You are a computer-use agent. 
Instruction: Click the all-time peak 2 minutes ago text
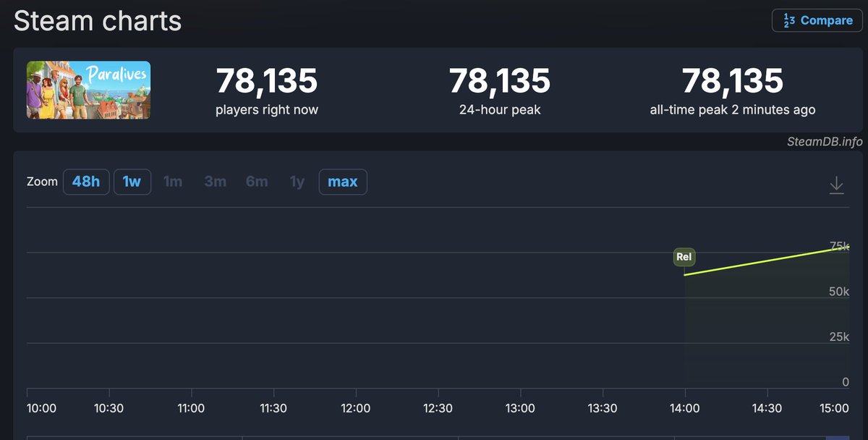click(x=733, y=110)
